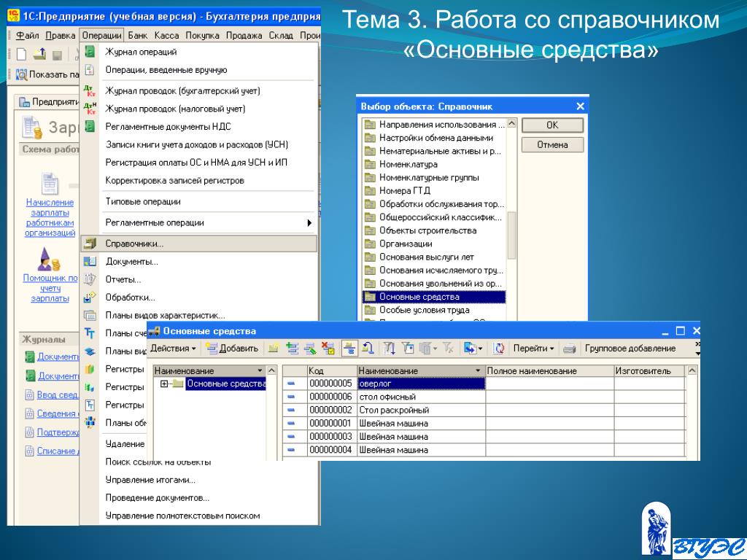Image resolution: width=747 pixels, height=560 pixels.
Task: Click the Начисление зарплаты document icon
Action: (50, 184)
